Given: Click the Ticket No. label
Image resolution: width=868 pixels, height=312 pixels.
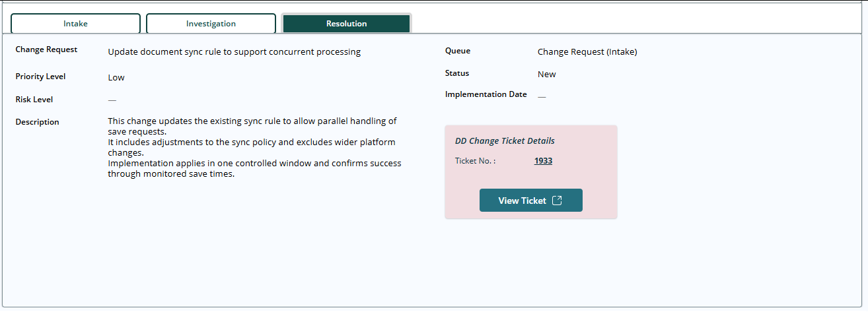Looking at the screenshot, I should coord(475,161).
